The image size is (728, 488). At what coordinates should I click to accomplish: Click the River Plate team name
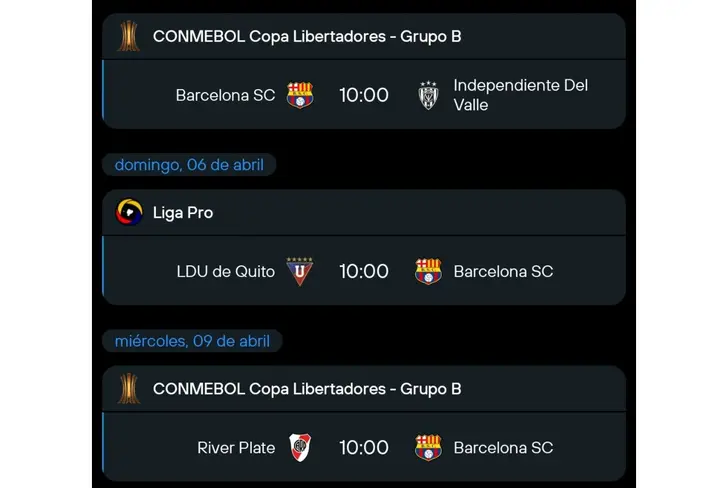(x=236, y=448)
